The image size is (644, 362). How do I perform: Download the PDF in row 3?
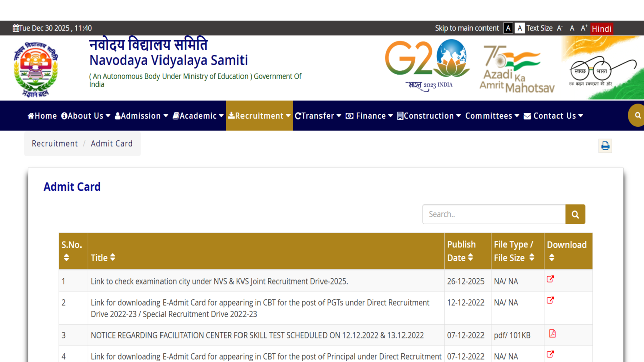tap(552, 334)
